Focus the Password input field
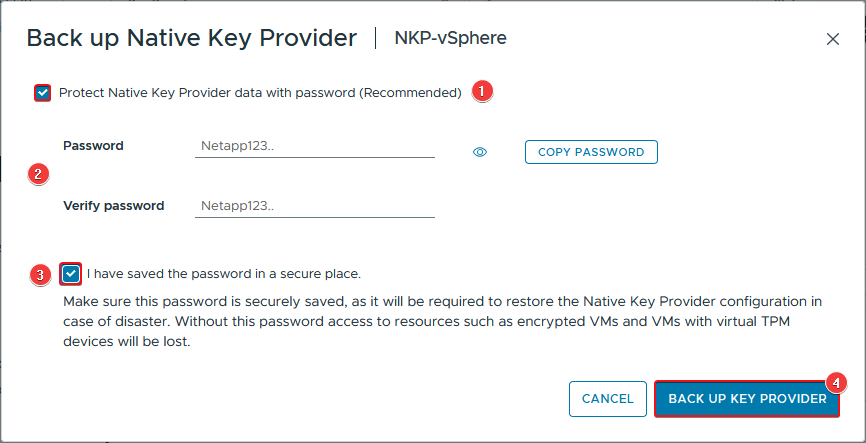 (315, 146)
